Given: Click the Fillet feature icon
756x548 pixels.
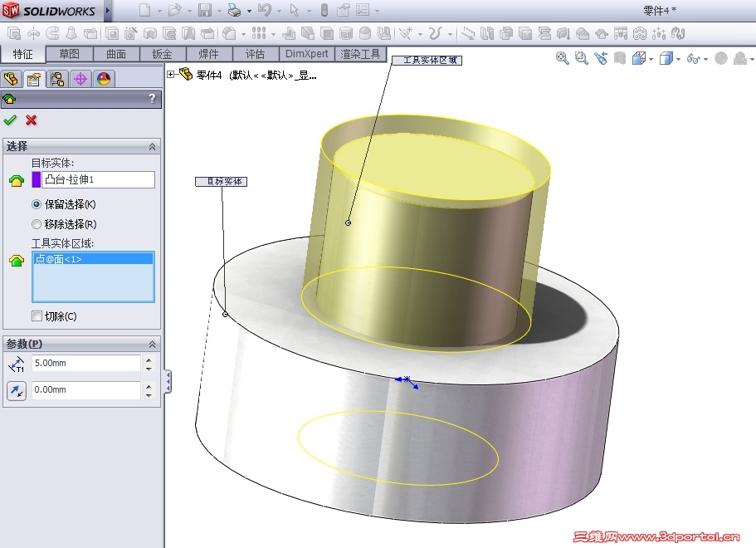Looking at the screenshot, I should pos(230,33).
